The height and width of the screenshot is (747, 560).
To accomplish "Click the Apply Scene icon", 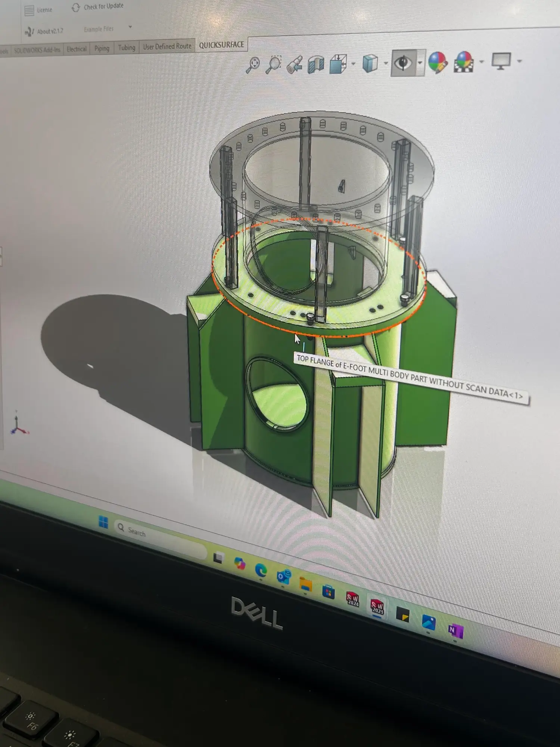I will (x=464, y=62).
